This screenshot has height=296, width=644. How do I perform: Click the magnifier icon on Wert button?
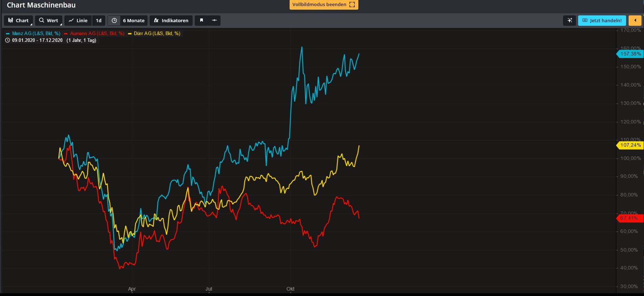42,20
